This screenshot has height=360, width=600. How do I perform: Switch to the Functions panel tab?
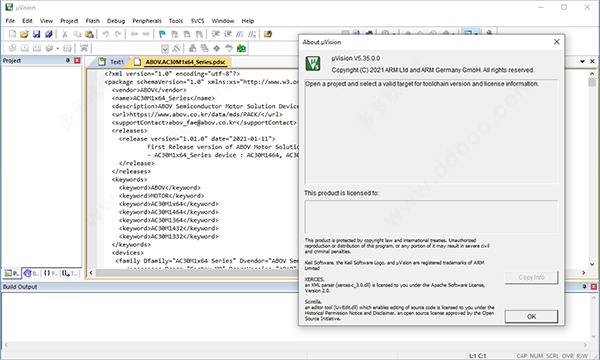tap(51, 273)
